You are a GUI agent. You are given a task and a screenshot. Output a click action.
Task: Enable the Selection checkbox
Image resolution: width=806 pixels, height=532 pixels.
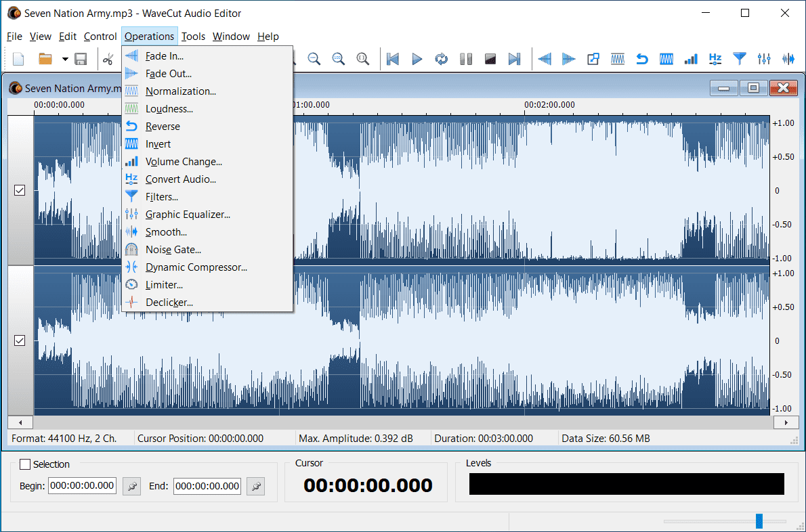point(25,464)
